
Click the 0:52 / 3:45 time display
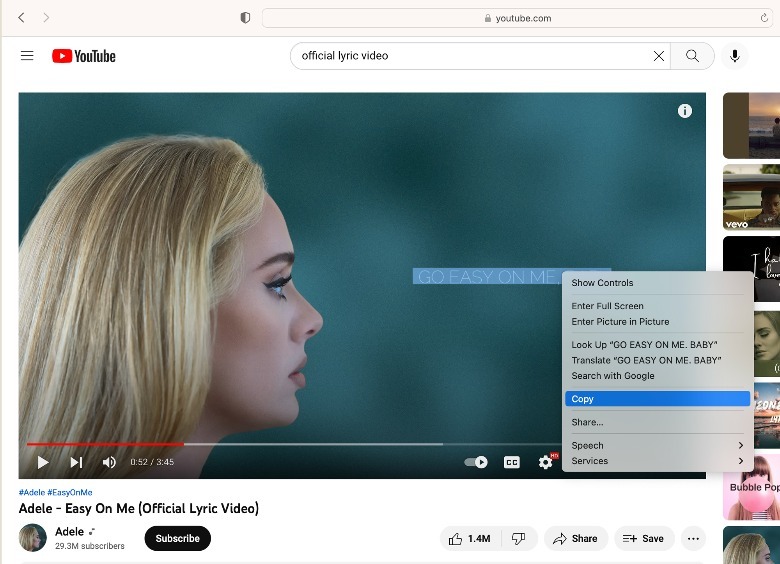[152, 463]
